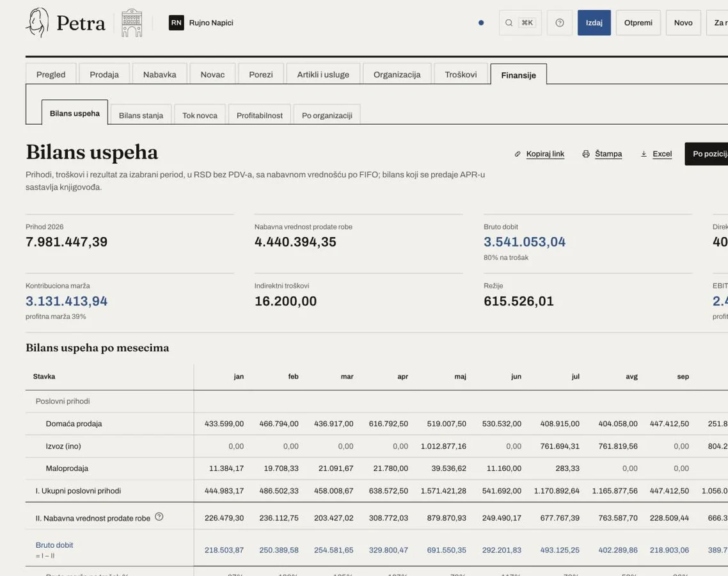Click the Štampa link
Viewport: 728px width, 576px height.
tap(608, 154)
